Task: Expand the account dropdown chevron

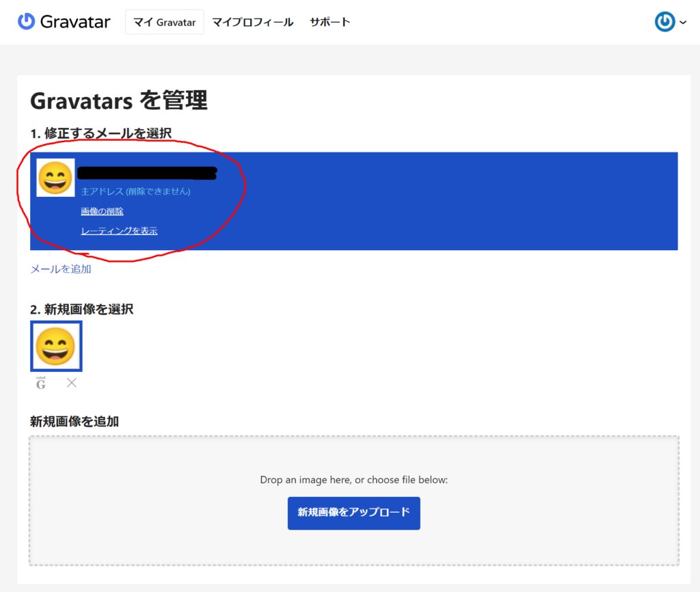Action: [x=683, y=23]
